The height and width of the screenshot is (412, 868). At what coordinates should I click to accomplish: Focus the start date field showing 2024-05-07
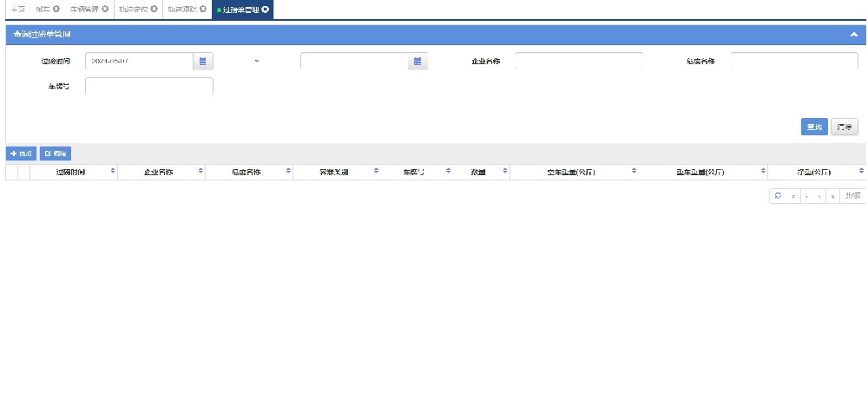pos(139,62)
